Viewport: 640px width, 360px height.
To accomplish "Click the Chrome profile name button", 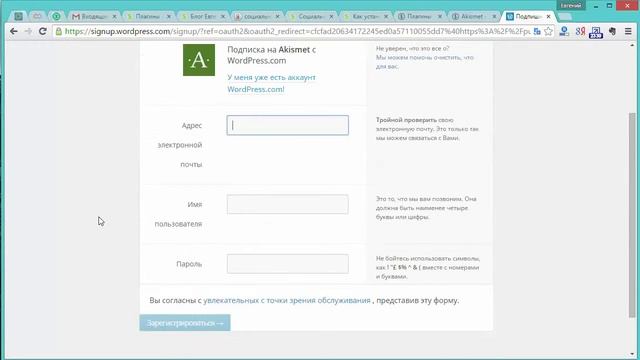I will tap(571, 5).
